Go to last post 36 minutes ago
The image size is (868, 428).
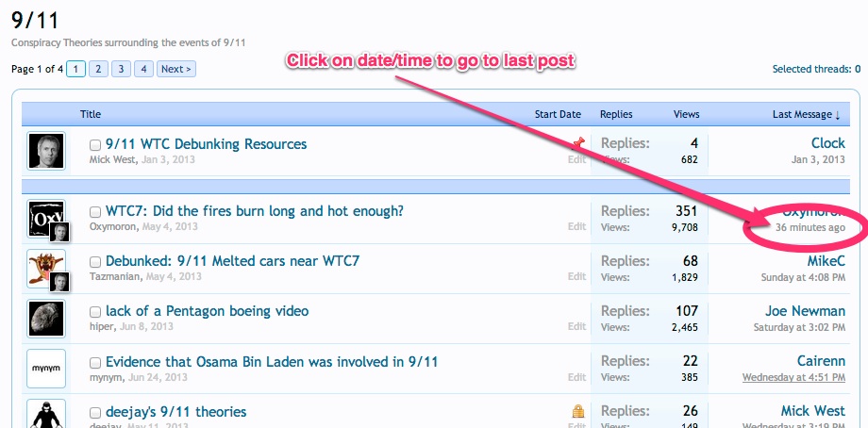pos(810,227)
